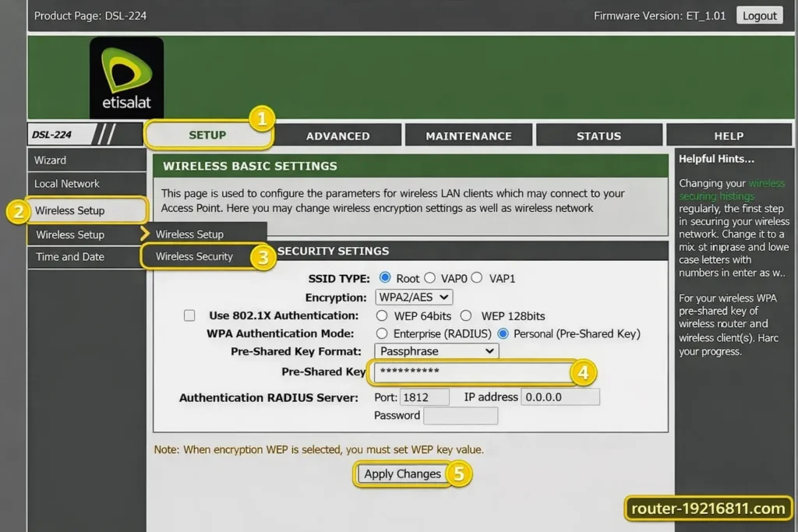This screenshot has width=798, height=532.
Task: Switch to the ADVANCED tab
Action: pyautogui.click(x=337, y=136)
